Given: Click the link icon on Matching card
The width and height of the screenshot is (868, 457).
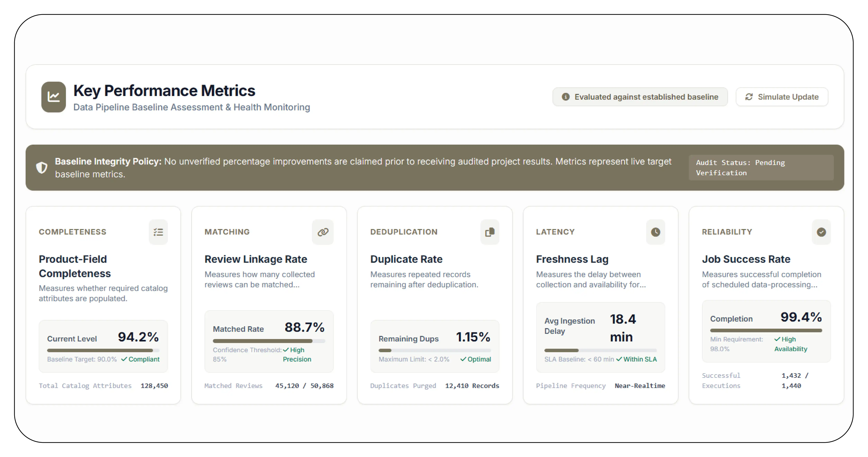Looking at the screenshot, I should [323, 232].
